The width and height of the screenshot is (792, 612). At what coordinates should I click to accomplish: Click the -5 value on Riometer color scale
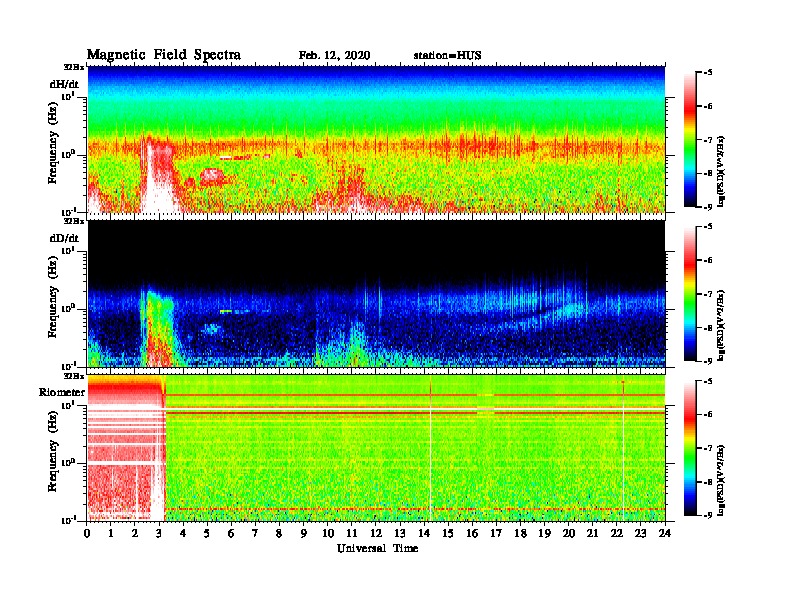(708, 381)
